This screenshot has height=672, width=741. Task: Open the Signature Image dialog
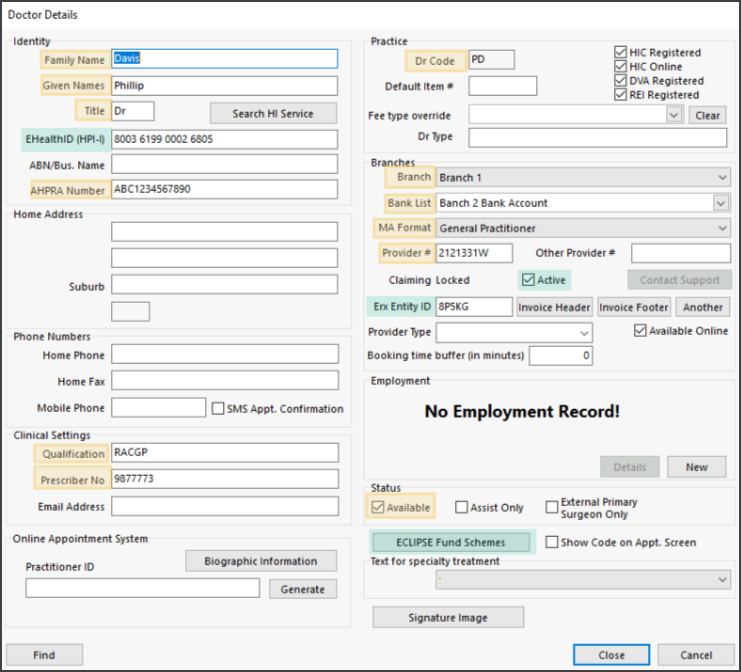448,618
